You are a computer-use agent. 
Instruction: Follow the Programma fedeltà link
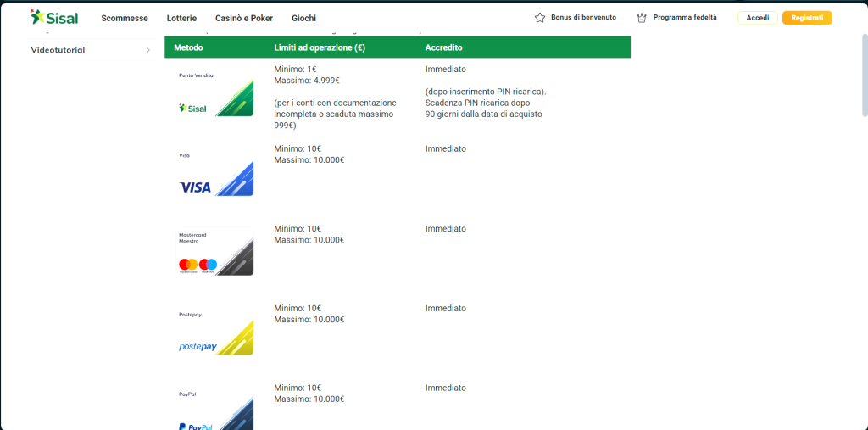point(686,18)
